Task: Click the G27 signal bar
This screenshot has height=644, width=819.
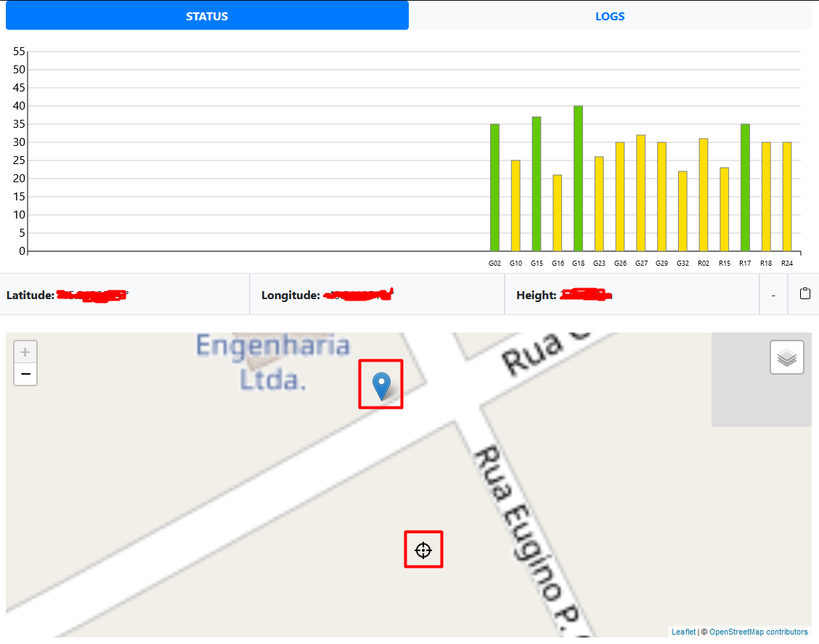Action: (x=641, y=193)
